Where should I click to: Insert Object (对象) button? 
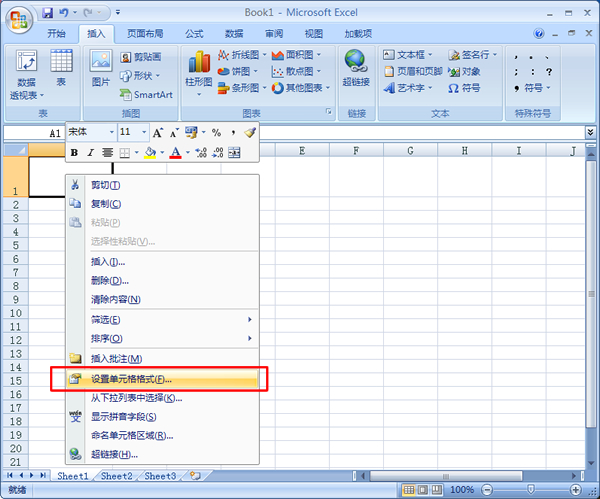point(465,72)
